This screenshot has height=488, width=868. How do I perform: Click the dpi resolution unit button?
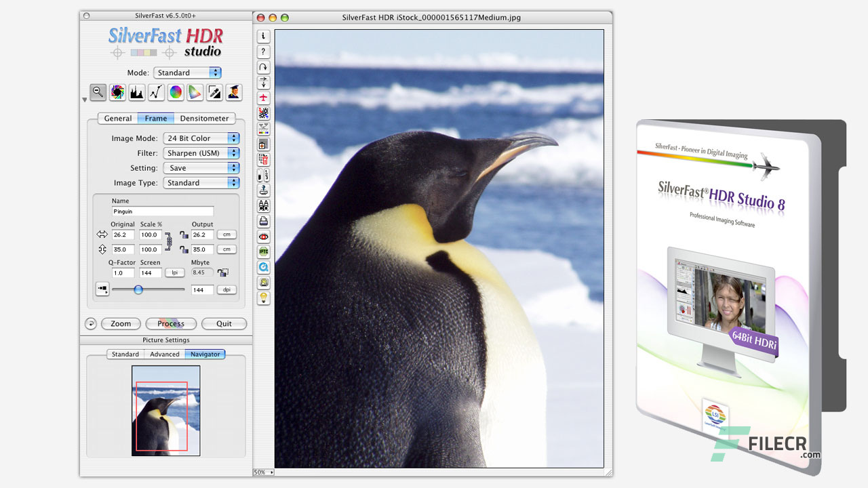pyautogui.click(x=226, y=289)
